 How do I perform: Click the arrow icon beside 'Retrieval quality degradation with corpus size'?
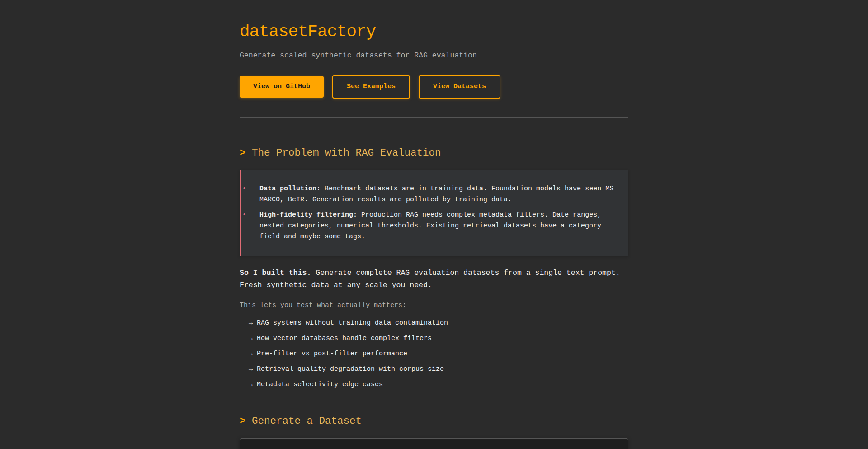tap(250, 369)
